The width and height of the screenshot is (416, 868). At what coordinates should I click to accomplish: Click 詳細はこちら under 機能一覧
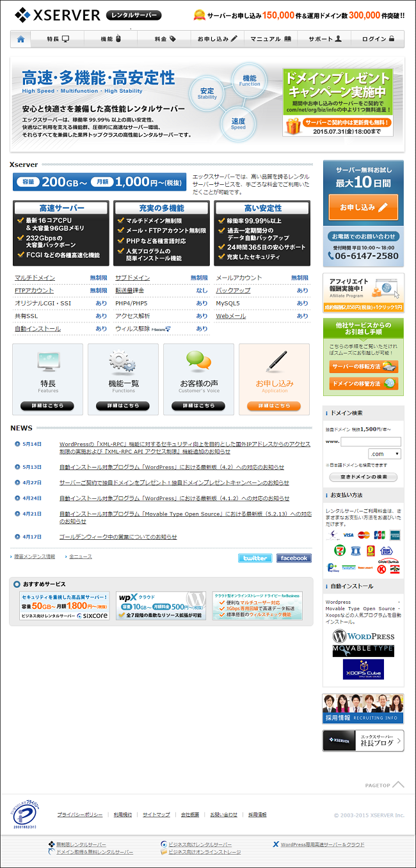(x=123, y=406)
